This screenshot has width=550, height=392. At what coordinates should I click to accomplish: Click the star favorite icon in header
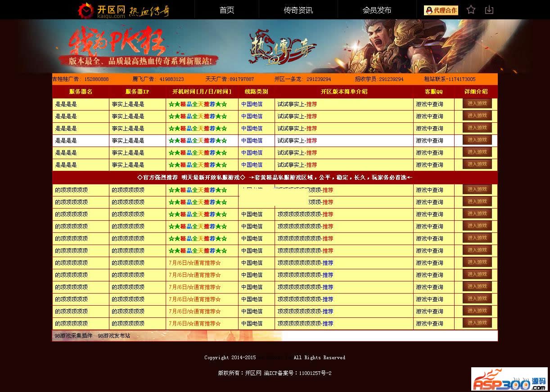click(x=471, y=10)
